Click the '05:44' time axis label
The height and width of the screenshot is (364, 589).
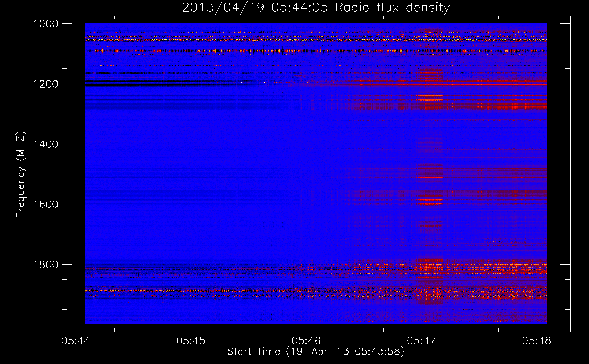click(76, 341)
